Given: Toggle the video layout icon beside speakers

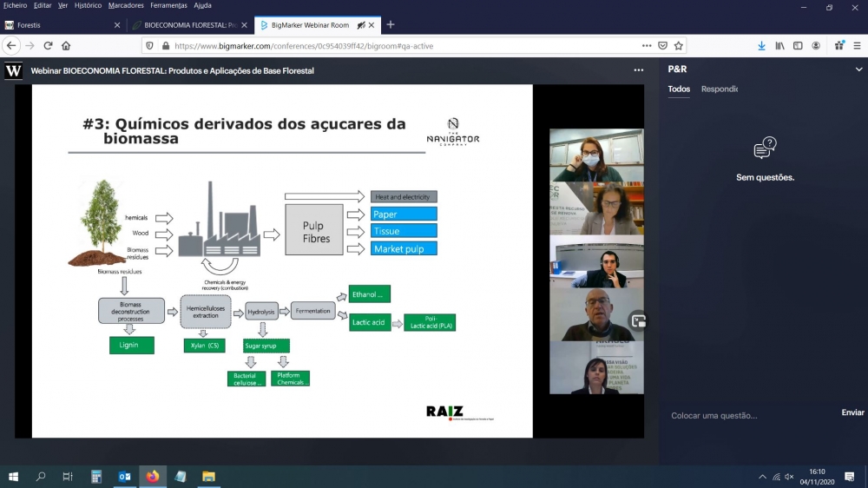Looking at the screenshot, I should [638, 321].
